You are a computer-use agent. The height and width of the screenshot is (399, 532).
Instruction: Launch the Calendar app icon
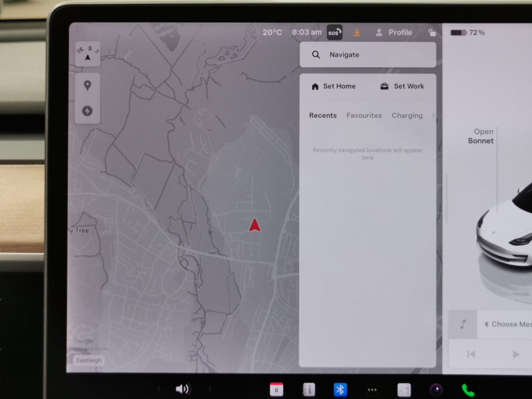tap(276, 390)
